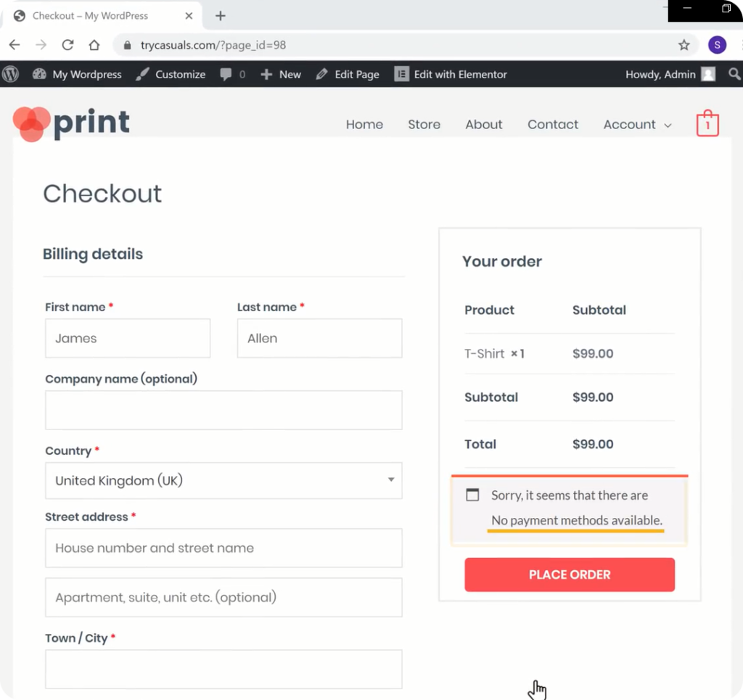Viewport: 743px width, 700px height.
Task: Open the Country dropdown showing United Kingdom
Action: (x=223, y=481)
